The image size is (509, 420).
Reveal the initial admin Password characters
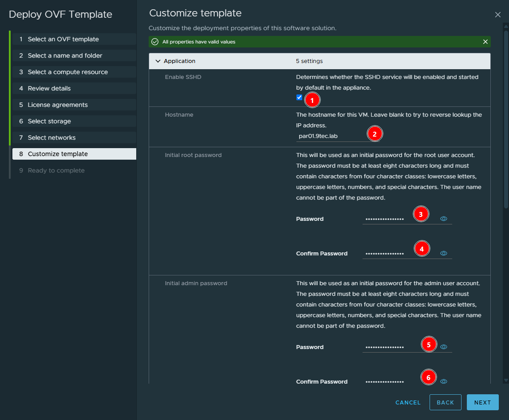pos(443,347)
